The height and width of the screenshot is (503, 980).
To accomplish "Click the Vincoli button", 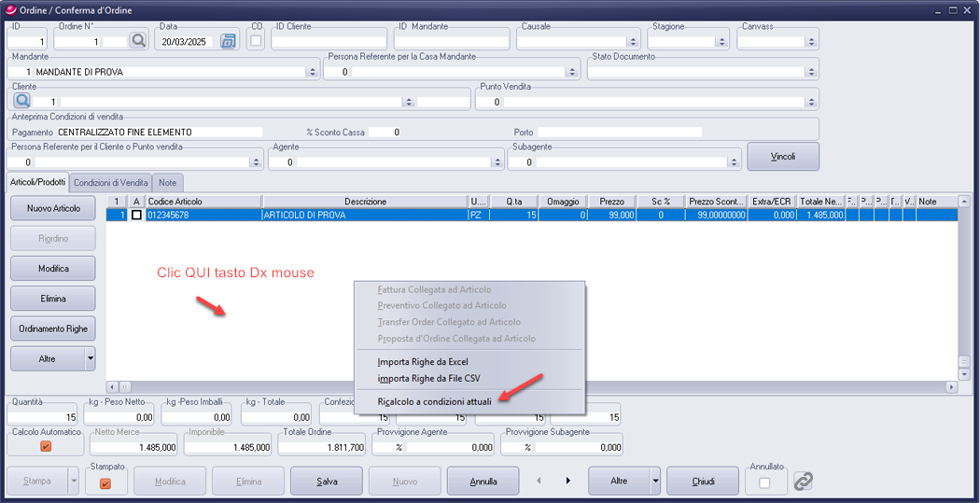I will [782, 157].
